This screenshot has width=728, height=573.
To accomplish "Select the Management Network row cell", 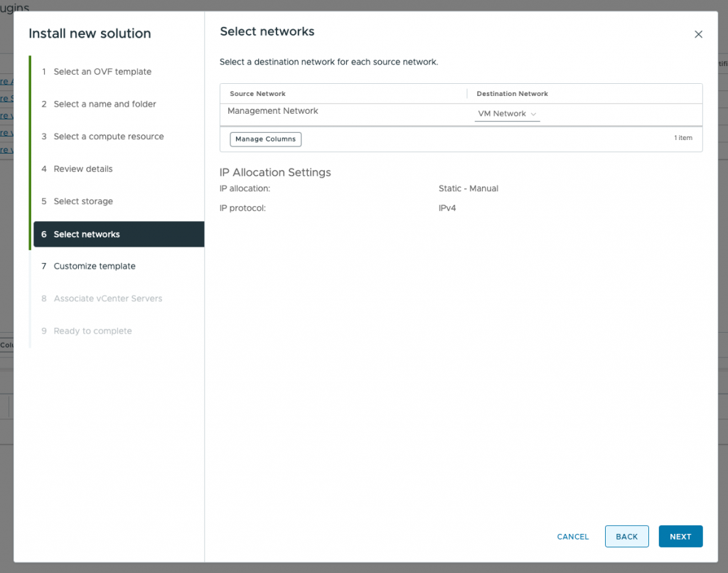I will pyautogui.click(x=272, y=111).
